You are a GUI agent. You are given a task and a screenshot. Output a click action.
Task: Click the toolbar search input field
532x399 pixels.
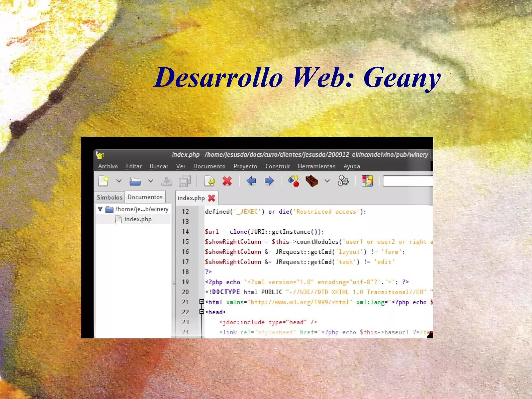click(408, 181)
